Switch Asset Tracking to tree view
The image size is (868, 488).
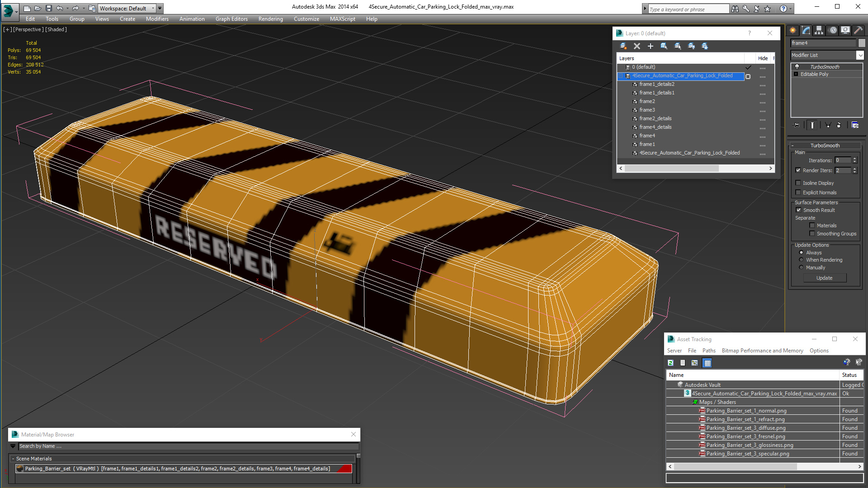point(695,363)
